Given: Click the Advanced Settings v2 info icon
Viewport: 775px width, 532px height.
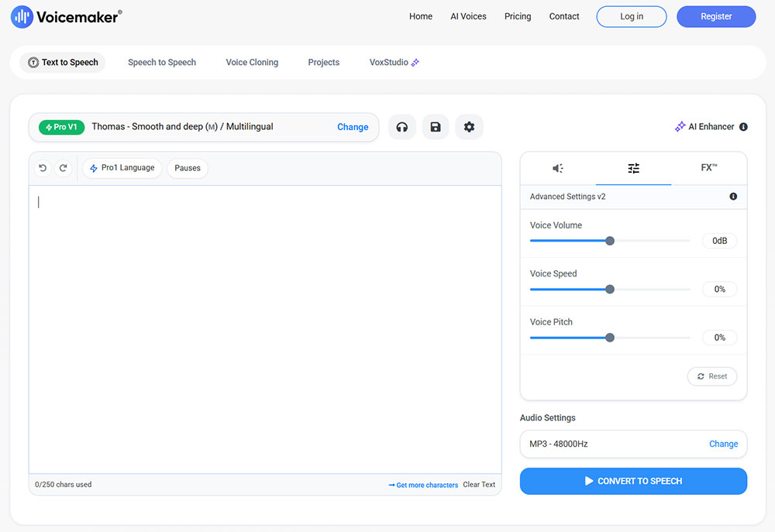Looking at the screenshot, I should [x=733, y=197].
